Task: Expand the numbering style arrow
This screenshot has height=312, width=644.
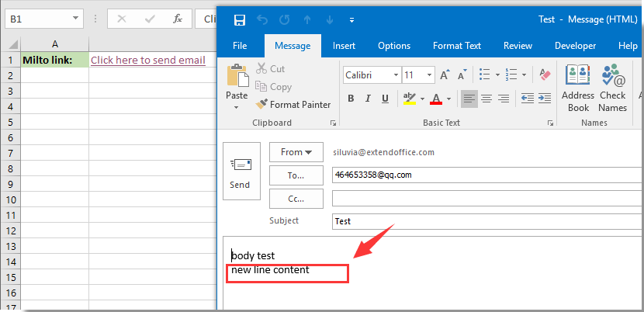Action: tap(524, 75)
